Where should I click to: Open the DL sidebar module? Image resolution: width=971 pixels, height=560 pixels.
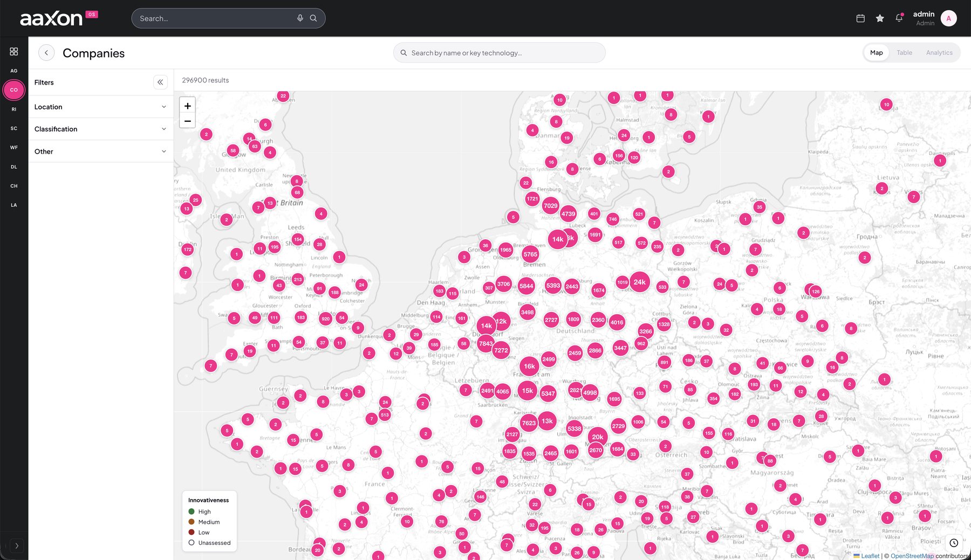(14, 167)
